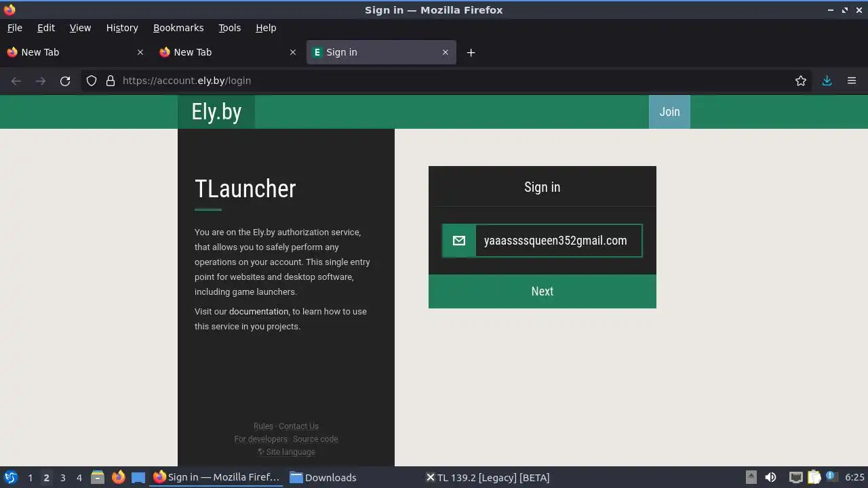Launch Firefox from taskbar quick launch
This screenshot has width=868, height=488.
118,477
